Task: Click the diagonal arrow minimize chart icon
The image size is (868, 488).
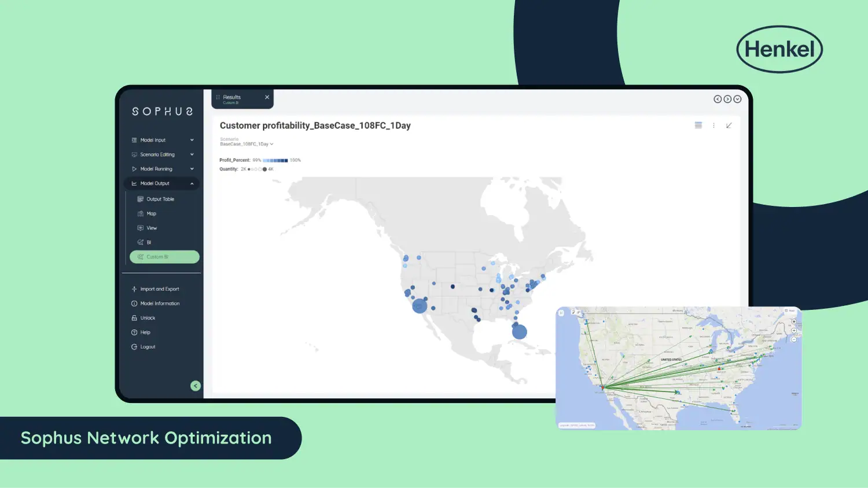Action: tap(729, 125)
